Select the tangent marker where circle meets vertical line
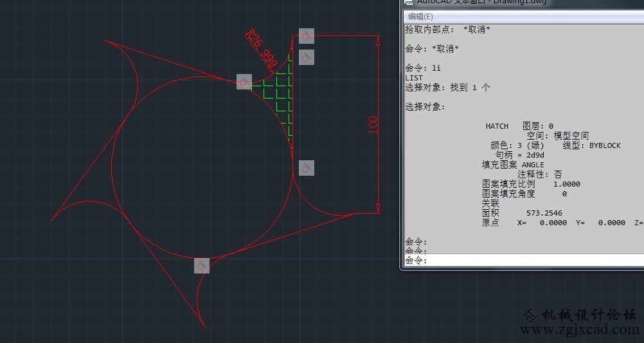 (307, 168)
